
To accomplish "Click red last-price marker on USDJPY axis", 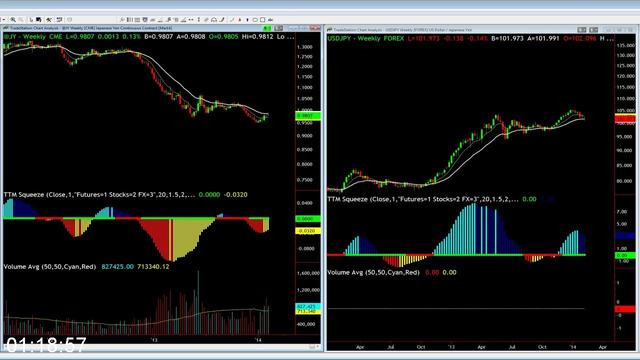I will tap(625, 119).
